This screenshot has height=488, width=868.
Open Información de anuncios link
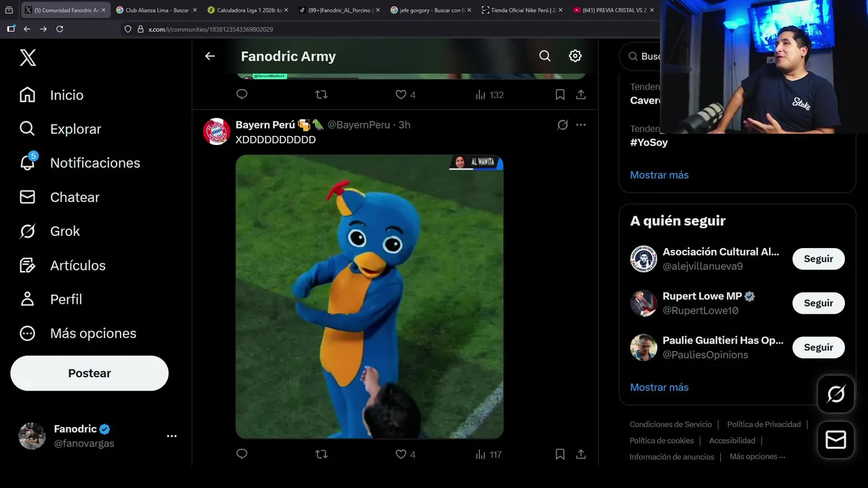(672, 457)
